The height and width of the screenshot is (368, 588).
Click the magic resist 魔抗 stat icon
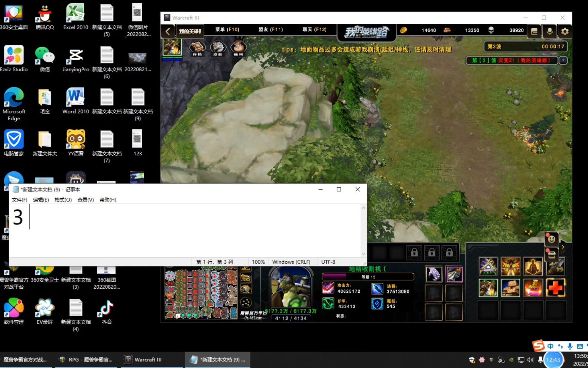pos(377,304)
